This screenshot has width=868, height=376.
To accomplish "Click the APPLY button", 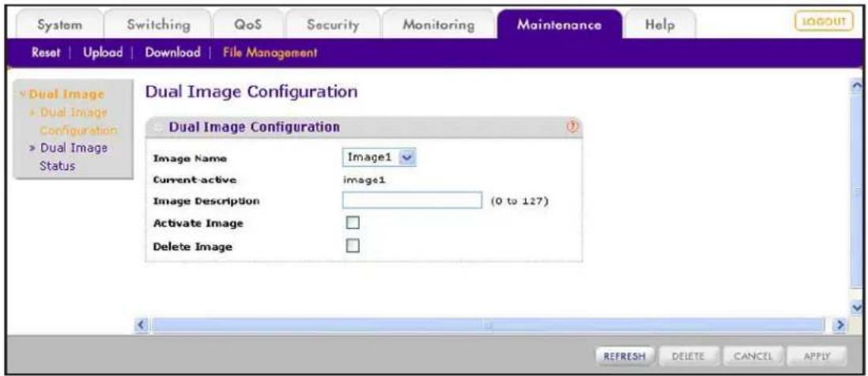I will (x=817, y=357).
